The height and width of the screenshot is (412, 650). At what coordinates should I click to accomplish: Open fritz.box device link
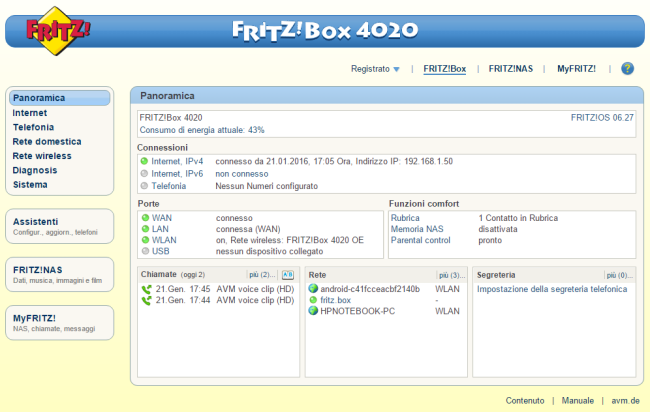click(x=335, y=300)
